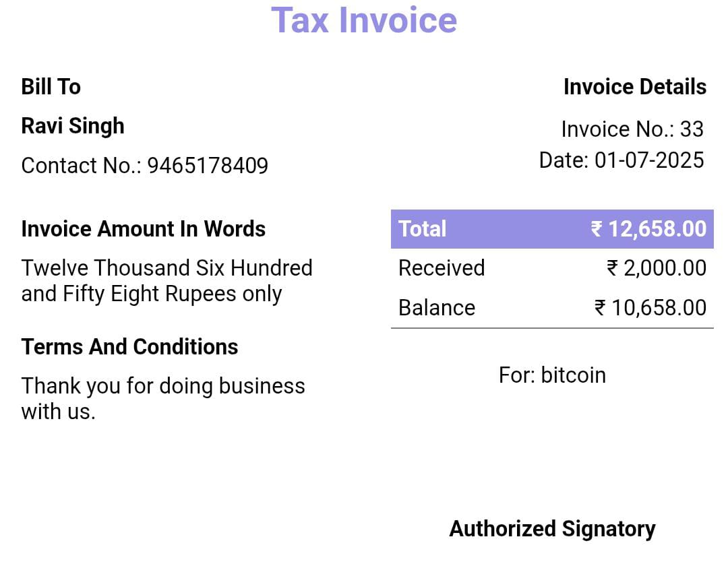Click the Terms And Conditions heading
The width and height of the screenshot is (728, 568).
(129, 347)
